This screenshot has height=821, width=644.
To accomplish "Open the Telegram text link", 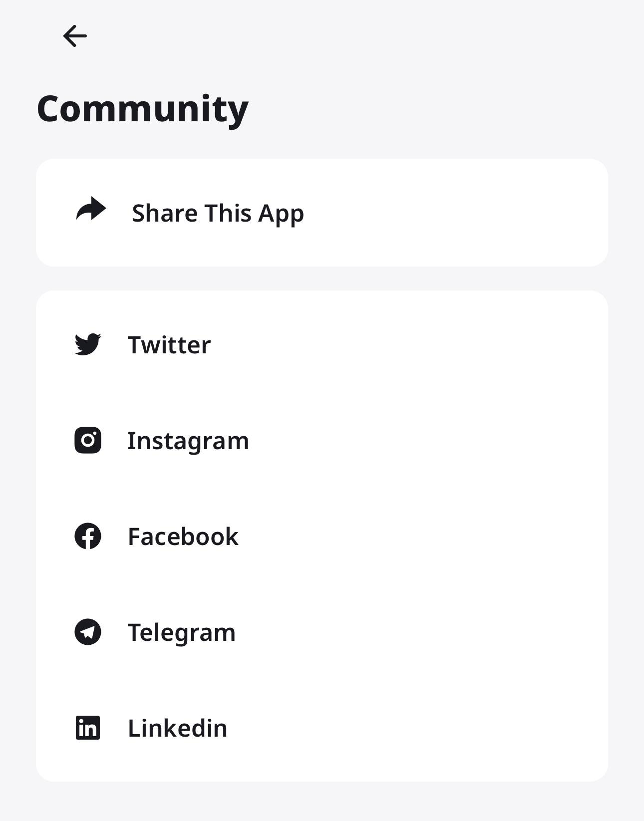I will tap(182, 632).
